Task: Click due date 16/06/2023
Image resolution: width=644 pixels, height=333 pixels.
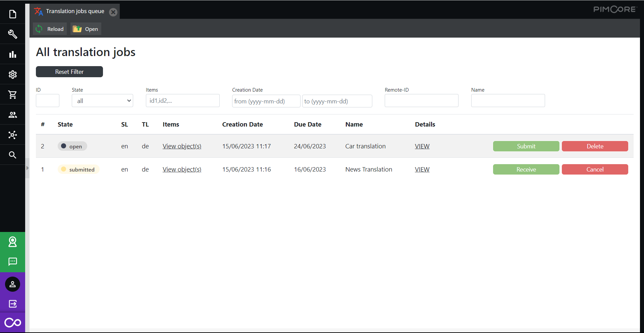Action: [x=310, y=169]
